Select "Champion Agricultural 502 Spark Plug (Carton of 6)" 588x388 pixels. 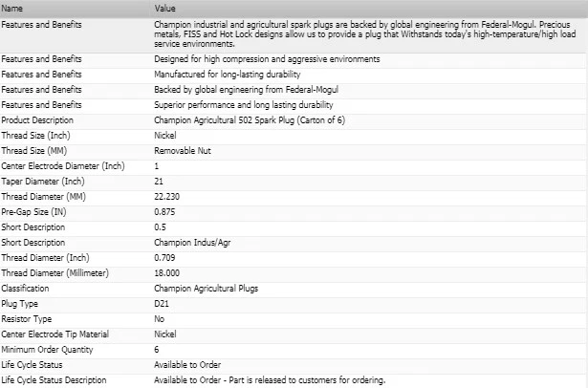[x=250, y=120]
